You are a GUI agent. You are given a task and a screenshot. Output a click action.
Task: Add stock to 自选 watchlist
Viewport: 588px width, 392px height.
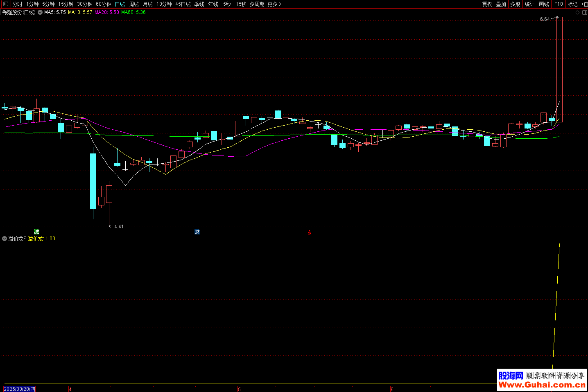click(x=584, y=4)
